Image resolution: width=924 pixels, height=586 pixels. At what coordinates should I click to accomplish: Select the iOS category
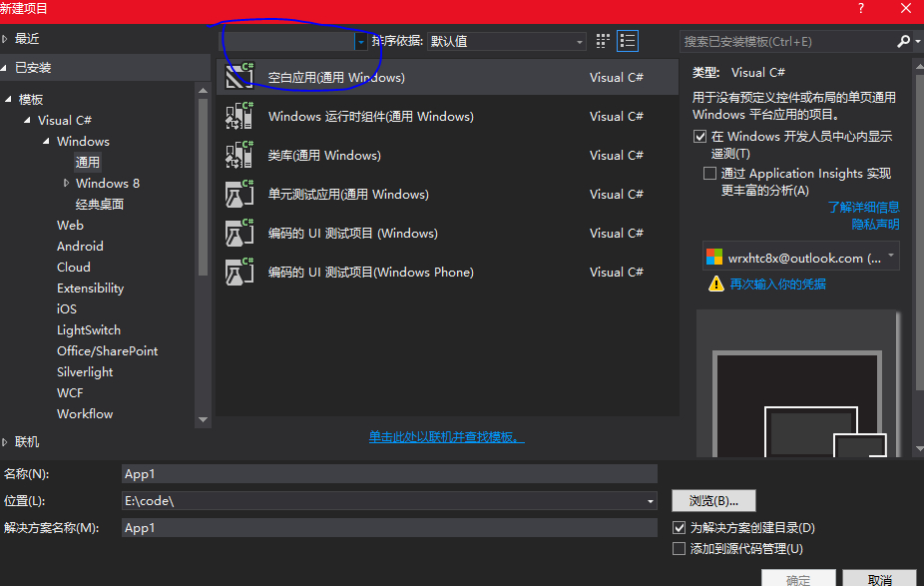(67, 308)
